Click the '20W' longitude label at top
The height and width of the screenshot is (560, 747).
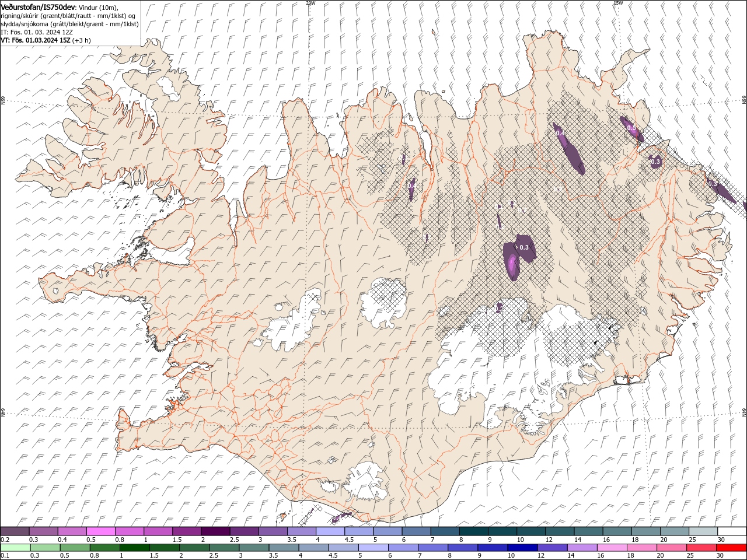[x=310, y=3]
